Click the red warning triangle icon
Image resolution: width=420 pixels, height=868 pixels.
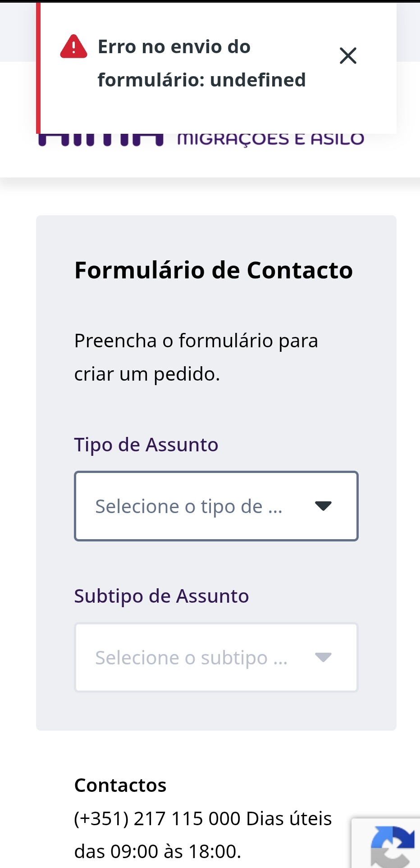click(x=73, y=47)
